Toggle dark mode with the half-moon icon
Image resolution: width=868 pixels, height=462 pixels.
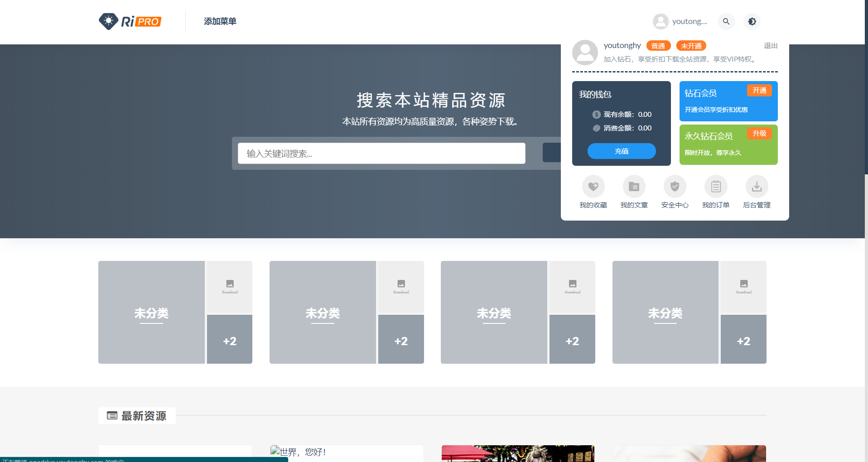pyautogui.click(x=752, y=21)
